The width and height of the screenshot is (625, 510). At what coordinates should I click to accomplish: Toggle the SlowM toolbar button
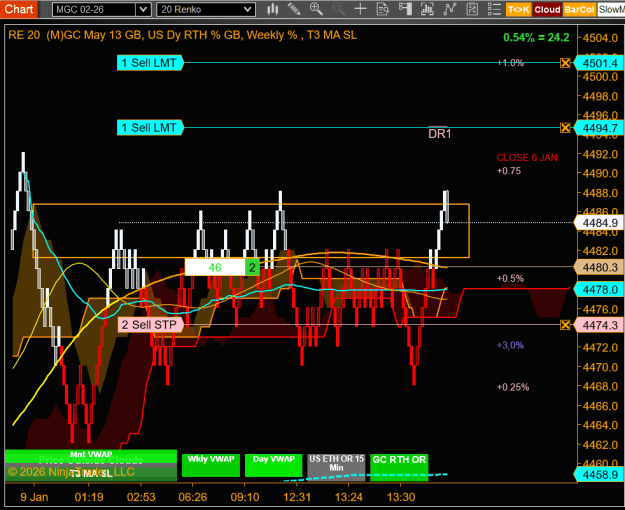(611, 10)
